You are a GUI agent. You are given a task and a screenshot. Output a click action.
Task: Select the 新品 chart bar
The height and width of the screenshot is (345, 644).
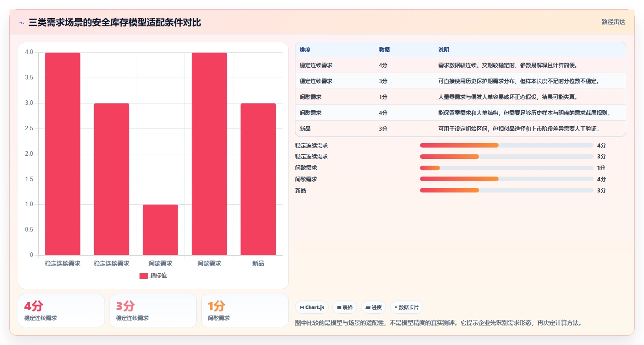coord(258,179)
